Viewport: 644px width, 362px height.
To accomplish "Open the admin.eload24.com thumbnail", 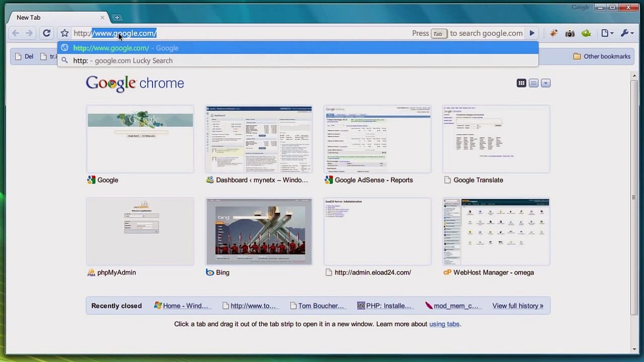I will (x=377, y=231).
